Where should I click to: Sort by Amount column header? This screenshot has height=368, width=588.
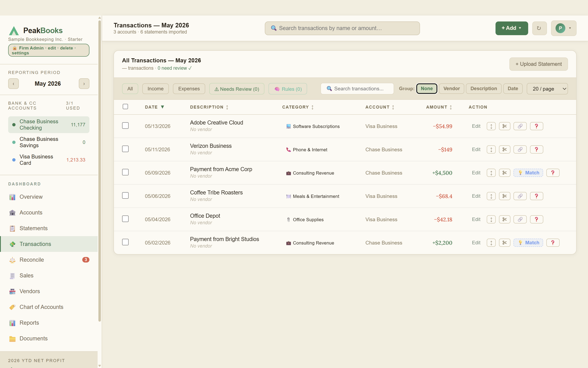[439, 107]
